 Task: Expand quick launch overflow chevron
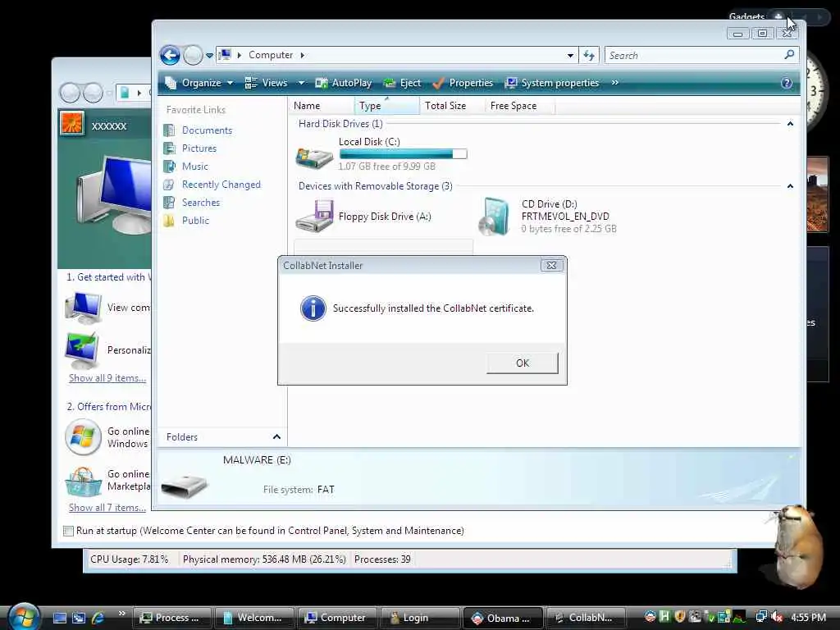click(x=122, y=614)
